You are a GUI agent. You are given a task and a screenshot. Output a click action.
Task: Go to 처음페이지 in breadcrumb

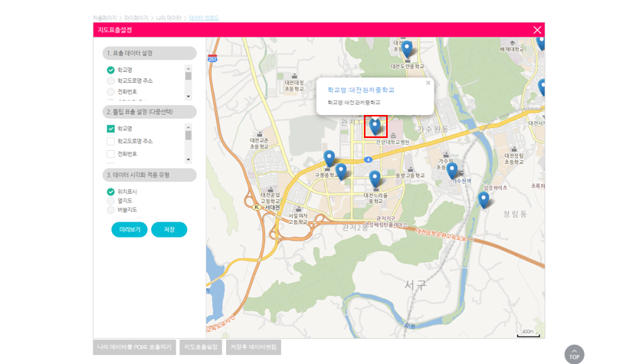click(105, 18)
